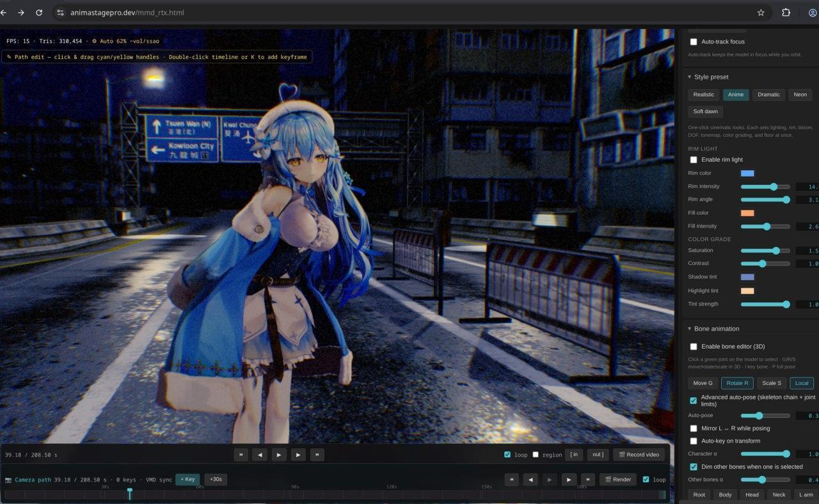
Task: Enable bone editor (3D)
Action: pyautogui.click(x=694, y=347)
